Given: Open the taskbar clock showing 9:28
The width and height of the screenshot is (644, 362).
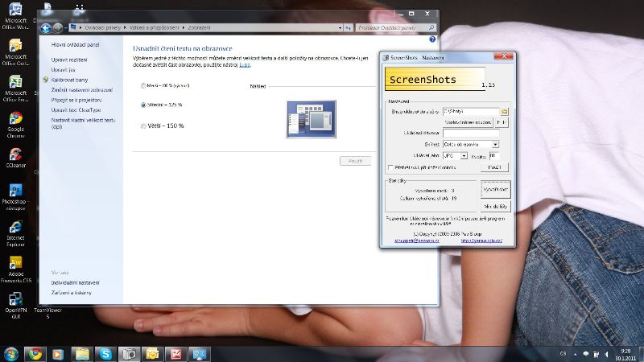Looking at the screenshot, I should pos(625,354).
